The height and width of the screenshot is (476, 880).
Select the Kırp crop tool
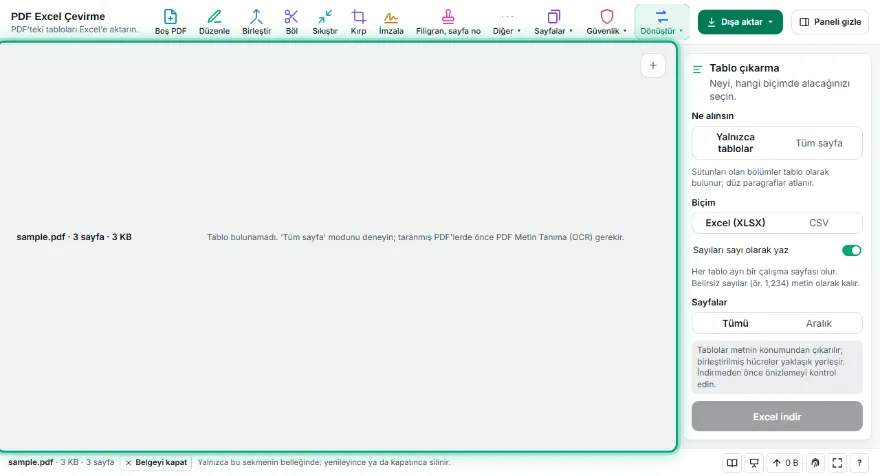(x=358, y=22)
